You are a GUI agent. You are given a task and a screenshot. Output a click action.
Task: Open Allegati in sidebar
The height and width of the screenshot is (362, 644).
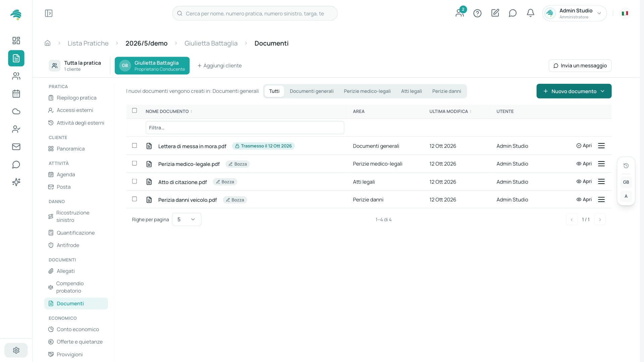76,271
